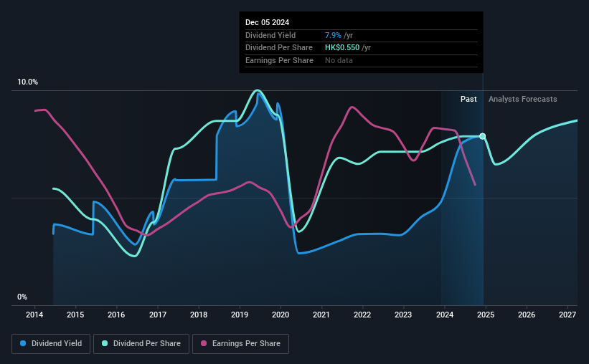Screen dimensions: 589x364
Task: Click the blue Dividend Yield legend dot
Action: 23,343
